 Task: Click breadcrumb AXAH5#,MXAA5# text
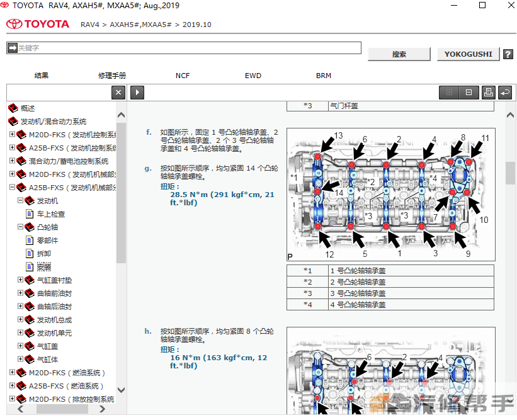click(x=141, y=25)
